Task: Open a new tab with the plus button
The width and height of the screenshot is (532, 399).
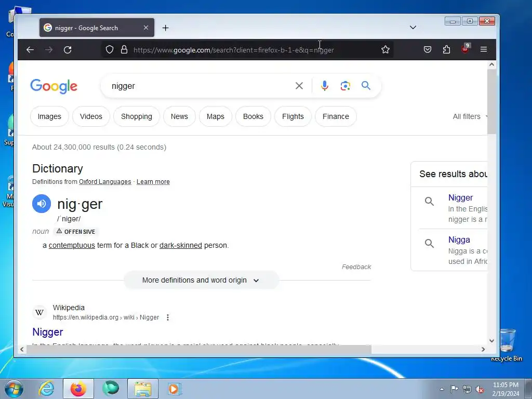Action: pyautogui.click(x=165, y=28)
